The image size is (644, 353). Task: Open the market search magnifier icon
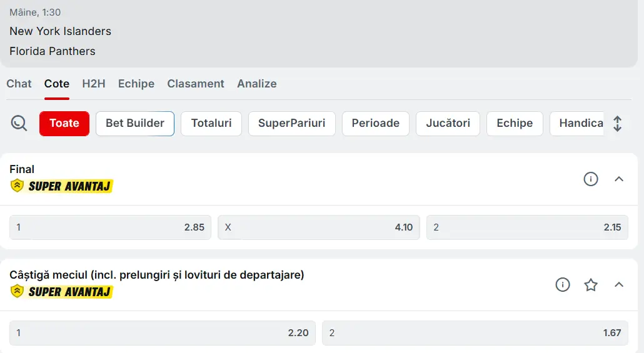pos(19,124)
